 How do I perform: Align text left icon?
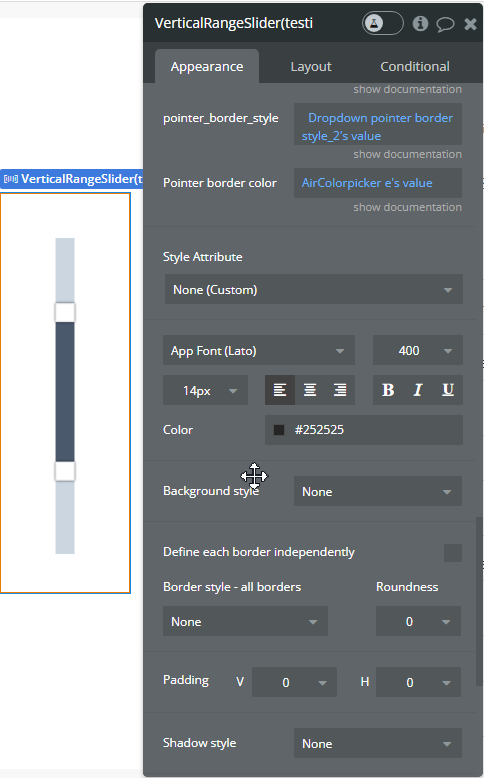[x=280, y=390]
